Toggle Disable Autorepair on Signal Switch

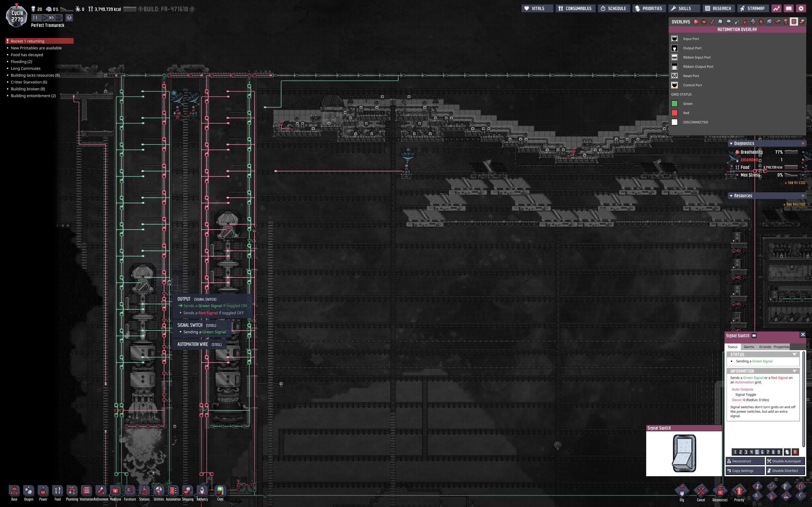(x=785, y=461)
